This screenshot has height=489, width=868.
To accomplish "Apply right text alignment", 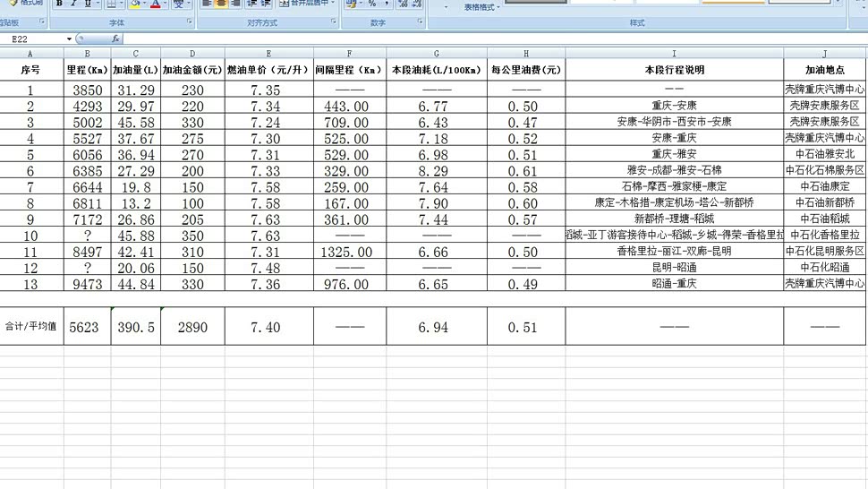I will 235,4.
